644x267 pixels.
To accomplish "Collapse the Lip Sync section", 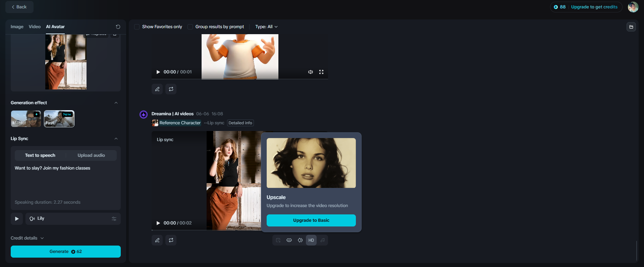I will tap(116, 139).
